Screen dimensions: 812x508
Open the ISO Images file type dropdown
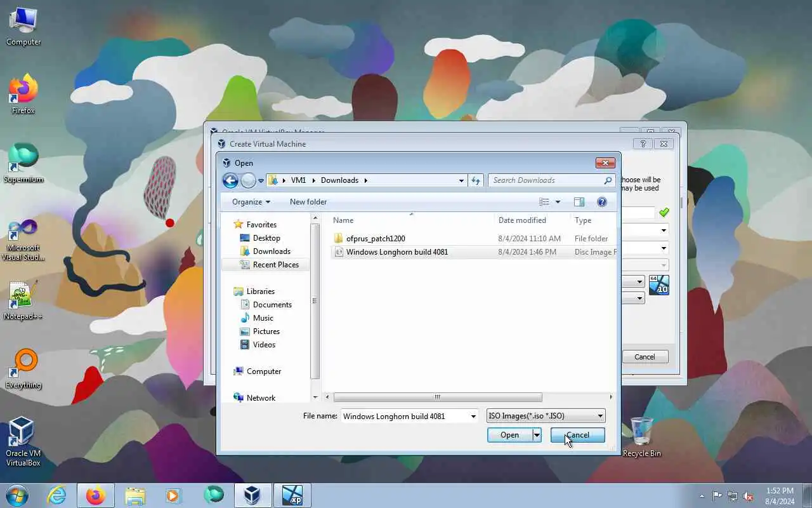546,416
